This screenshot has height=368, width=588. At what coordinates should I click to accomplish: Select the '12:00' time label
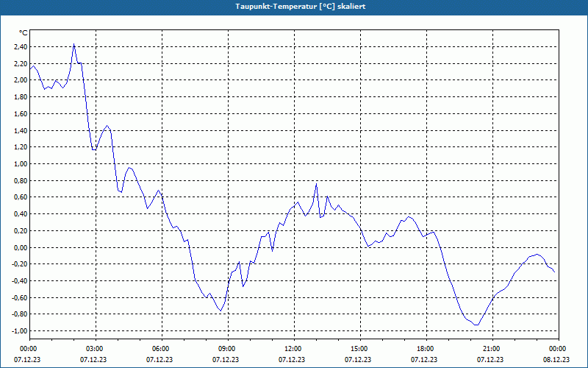tap(294, 349)
